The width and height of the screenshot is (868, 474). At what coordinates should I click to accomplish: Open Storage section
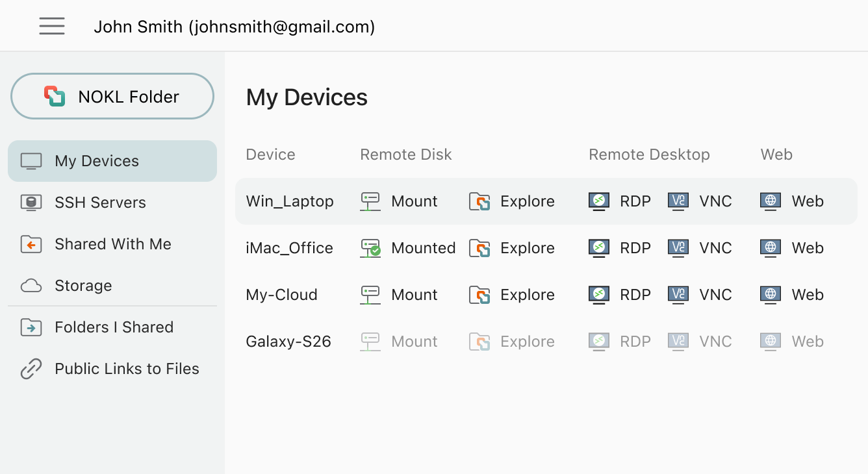coord(112,286)
